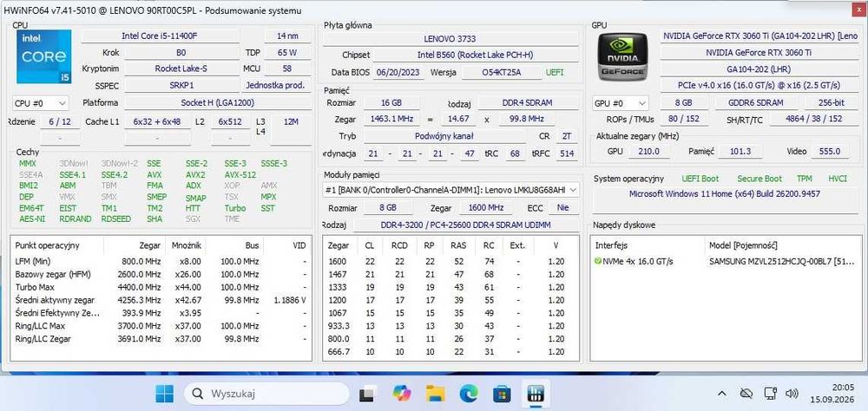
Task: Click the HVCI indicator
Action: click(838, 179)
